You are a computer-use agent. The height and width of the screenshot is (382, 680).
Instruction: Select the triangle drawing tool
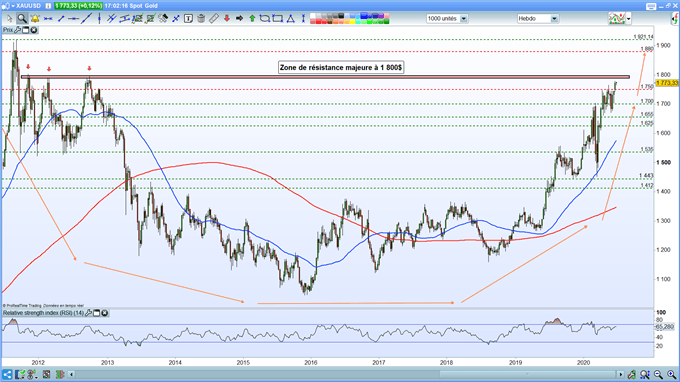tap(291, 19)
